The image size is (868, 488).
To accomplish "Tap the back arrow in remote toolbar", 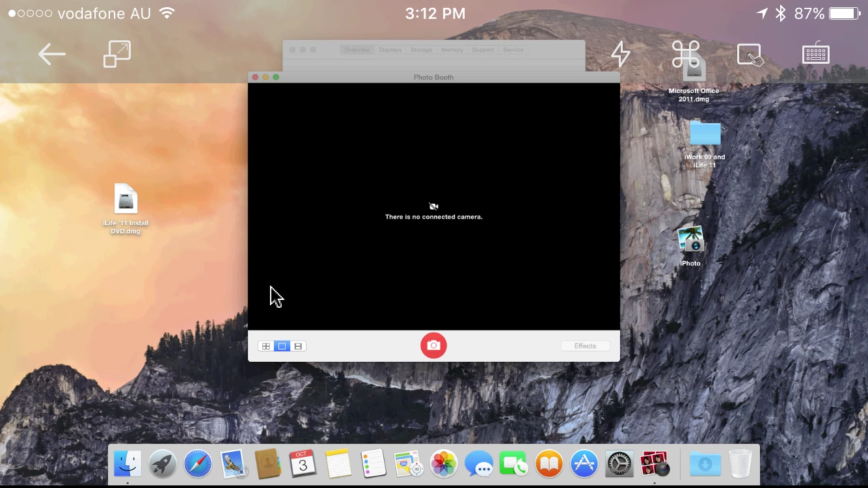I will [x=52, y=55].
